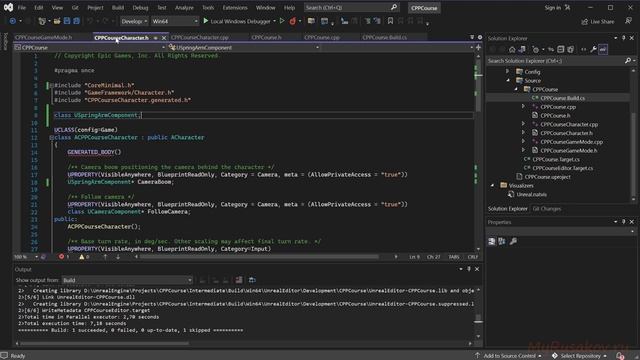Open the 100 % zoom level dropdown
Screen dimensions: 640x360
coord(26,257)
